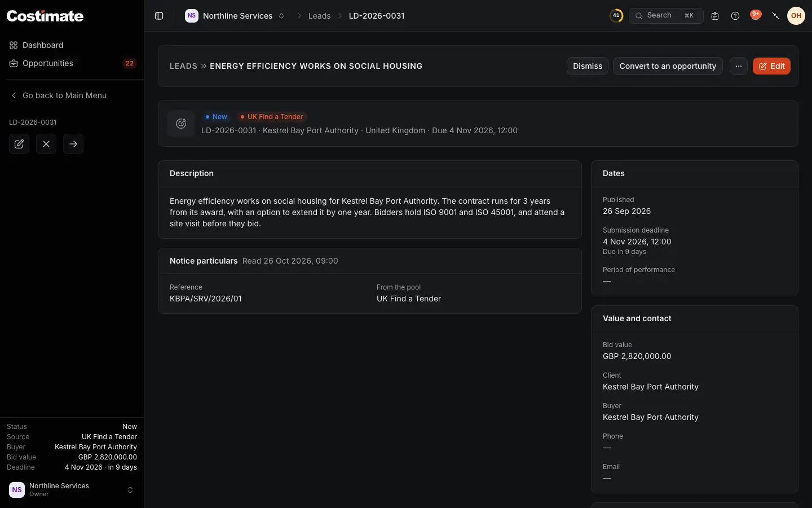Navigate to Leads breadcrumb in top bar
Screen dimensions: 812x508
(x=319, y=16)
